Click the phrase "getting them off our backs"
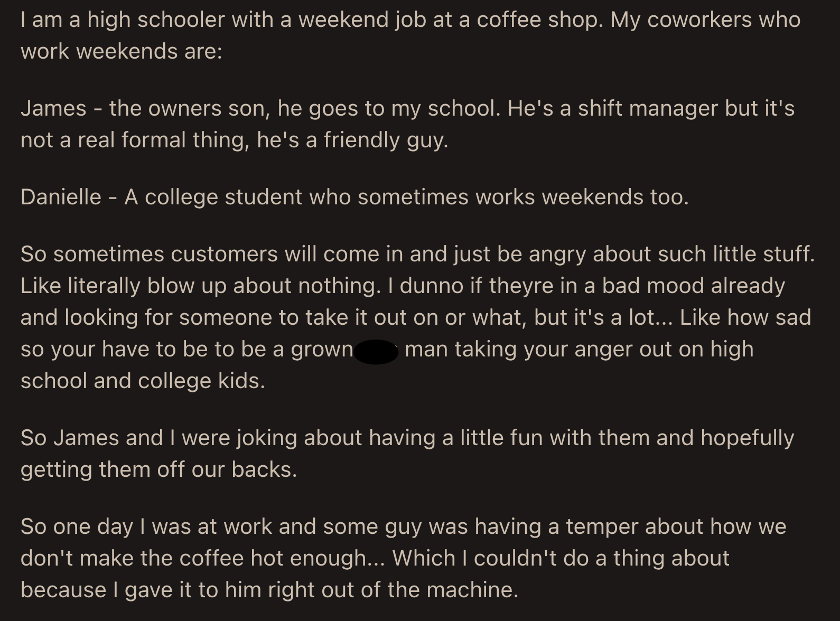This screenshot has height=621, width=840. [x=158, y=469]
